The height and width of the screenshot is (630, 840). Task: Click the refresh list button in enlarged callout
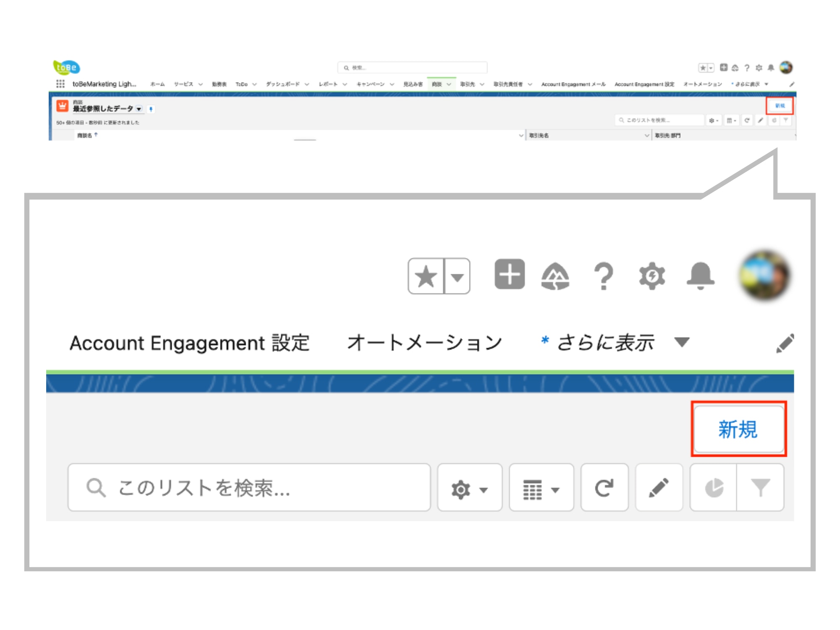tap(604, 488)
